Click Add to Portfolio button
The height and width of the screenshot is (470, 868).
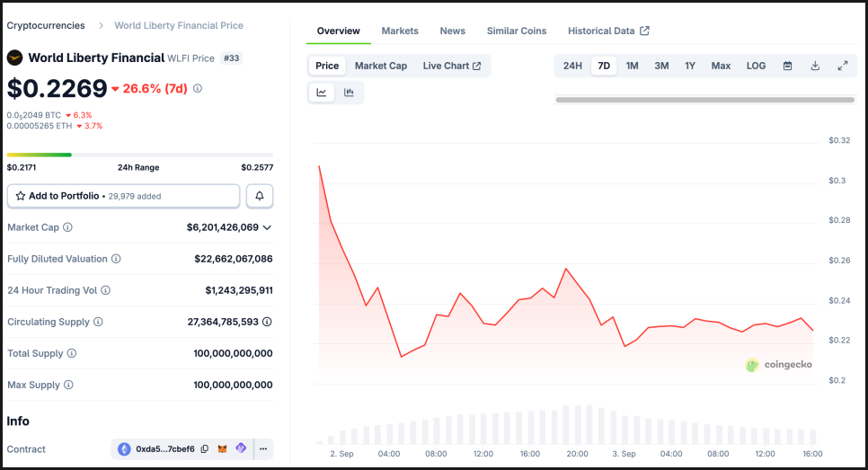[123, 196]
